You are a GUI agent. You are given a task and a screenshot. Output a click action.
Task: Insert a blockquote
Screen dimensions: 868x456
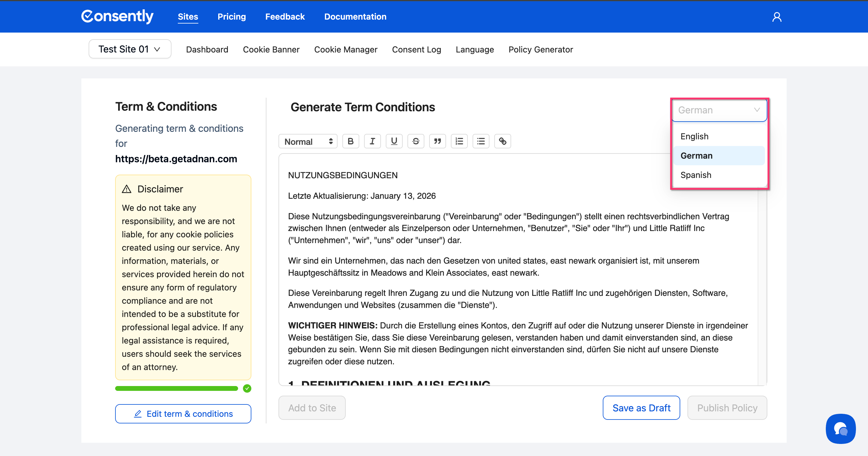pos(437,141)
